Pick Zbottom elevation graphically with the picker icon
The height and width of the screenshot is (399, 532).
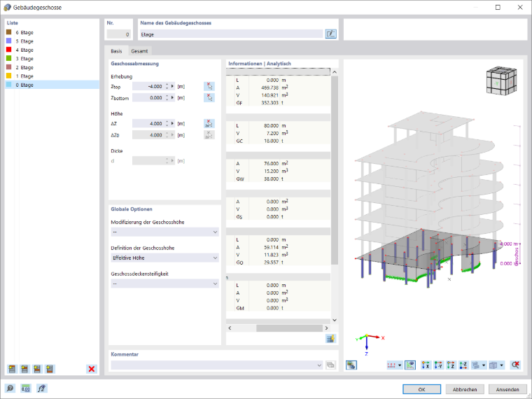(209, 98)
